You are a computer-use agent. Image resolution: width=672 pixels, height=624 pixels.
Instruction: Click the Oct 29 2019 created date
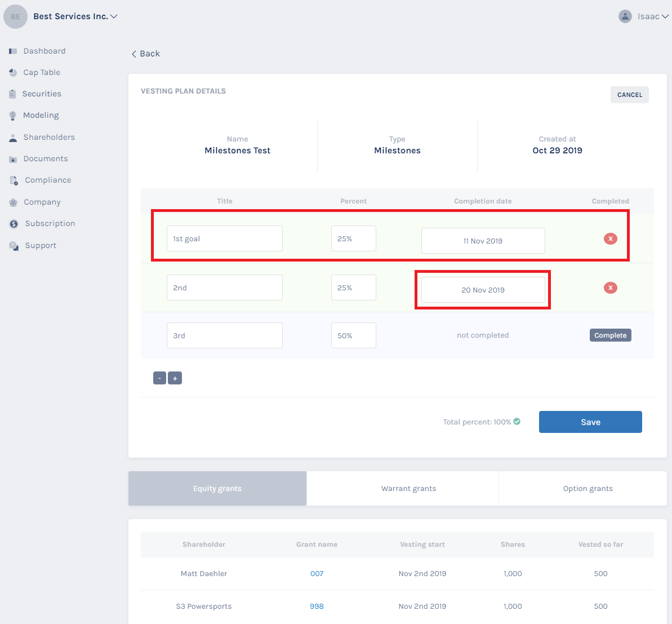pos(557,151)
